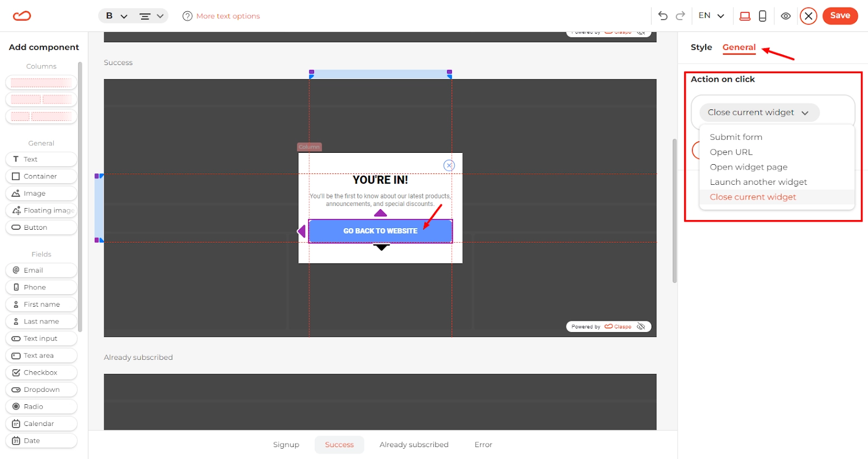Toggle bold text formatting

tap(109, 16)
